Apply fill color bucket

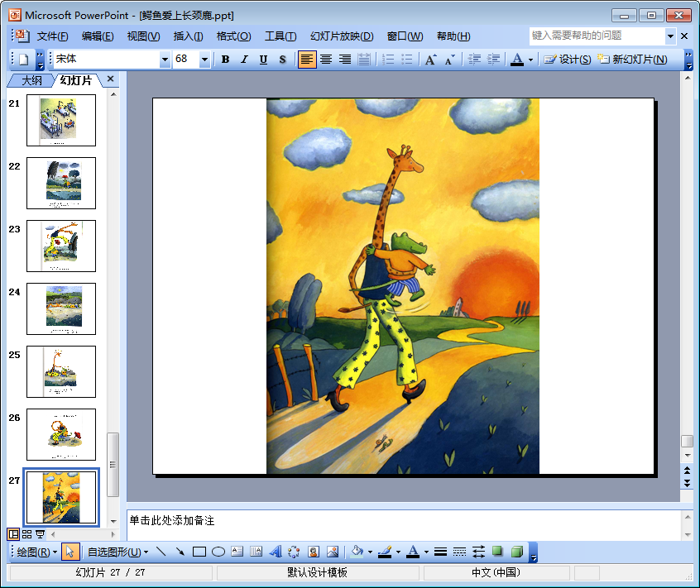pyautogui.click(x=357, y=552)
